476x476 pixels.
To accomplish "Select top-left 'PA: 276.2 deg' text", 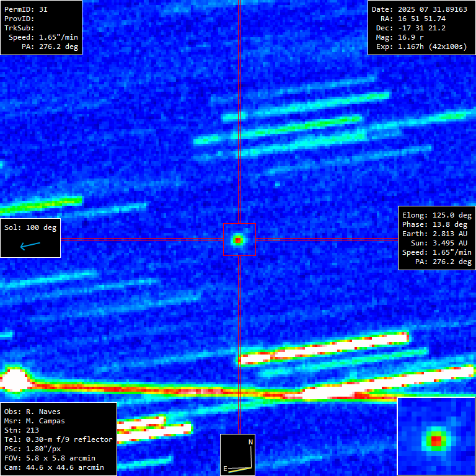I will [x=50, y=46].
